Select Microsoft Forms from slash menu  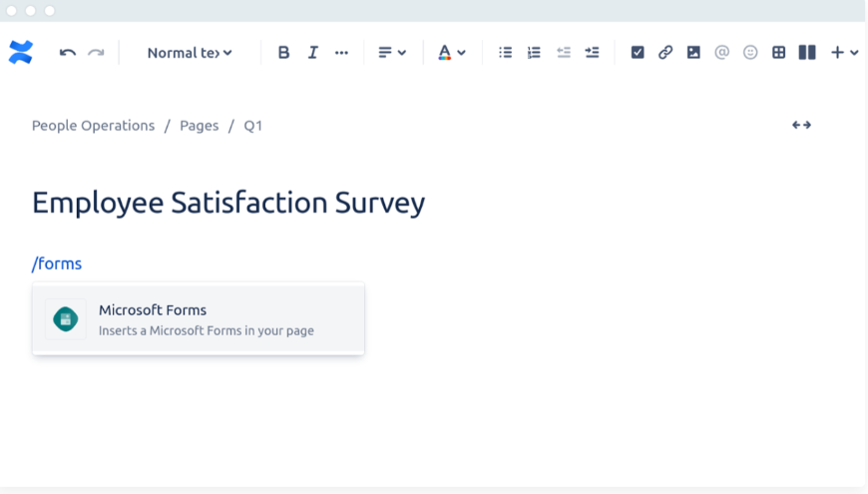(x=199, y=319)
